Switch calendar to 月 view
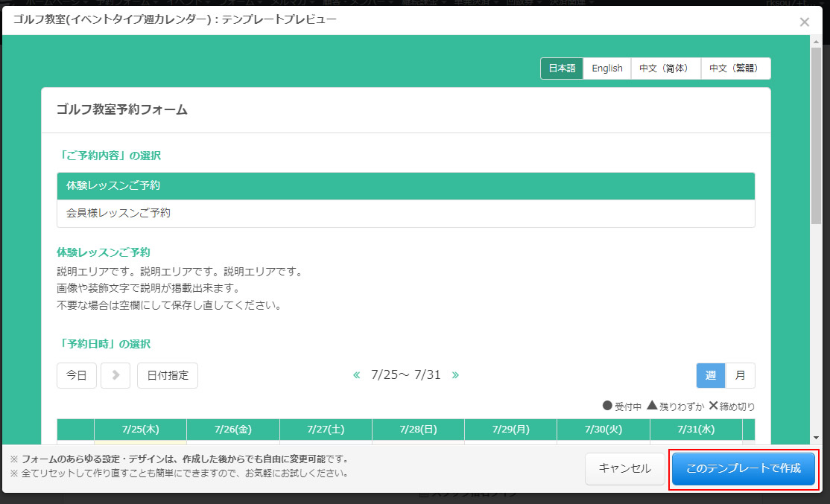 [x=740, y=375]
